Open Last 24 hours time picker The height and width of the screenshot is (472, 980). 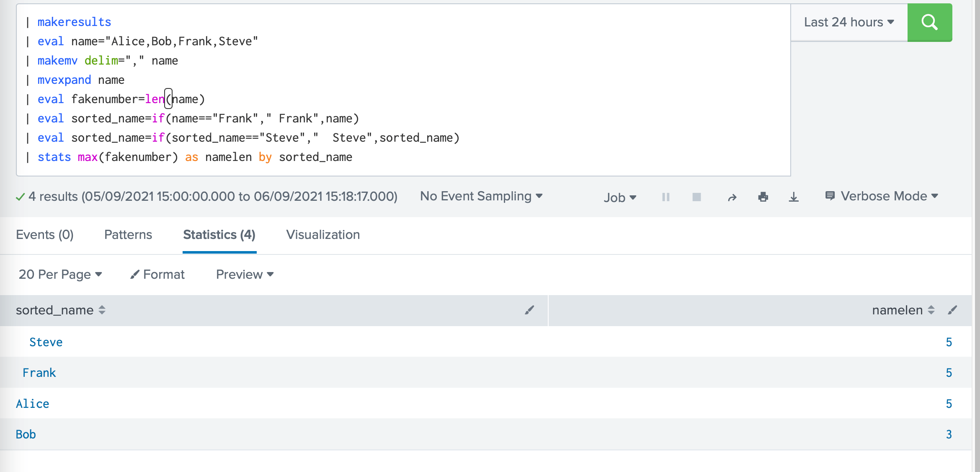848,22
